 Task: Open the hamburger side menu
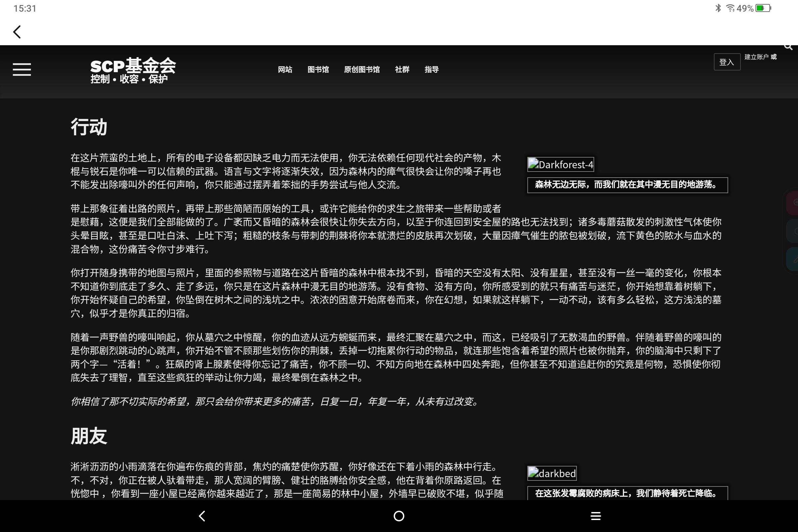[x=22, y=69]
